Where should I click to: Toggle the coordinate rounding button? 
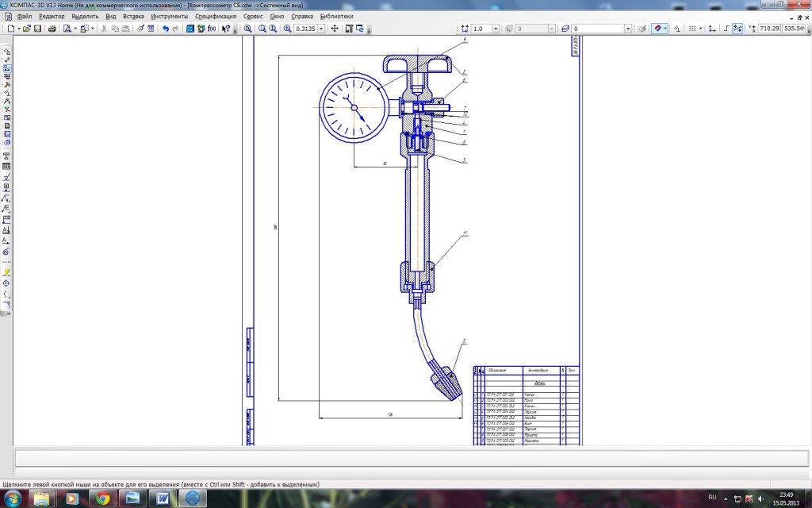tap(737, 29)
